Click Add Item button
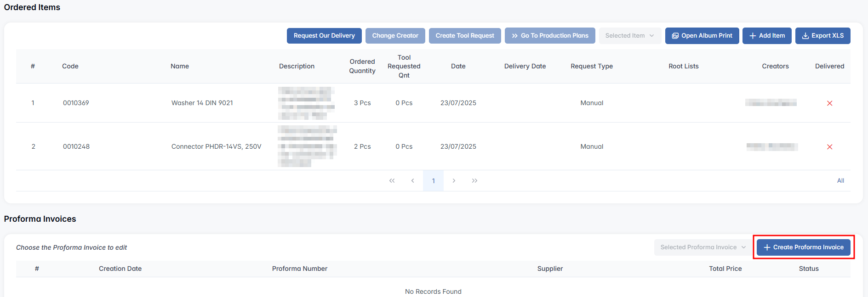 [767, 36]
